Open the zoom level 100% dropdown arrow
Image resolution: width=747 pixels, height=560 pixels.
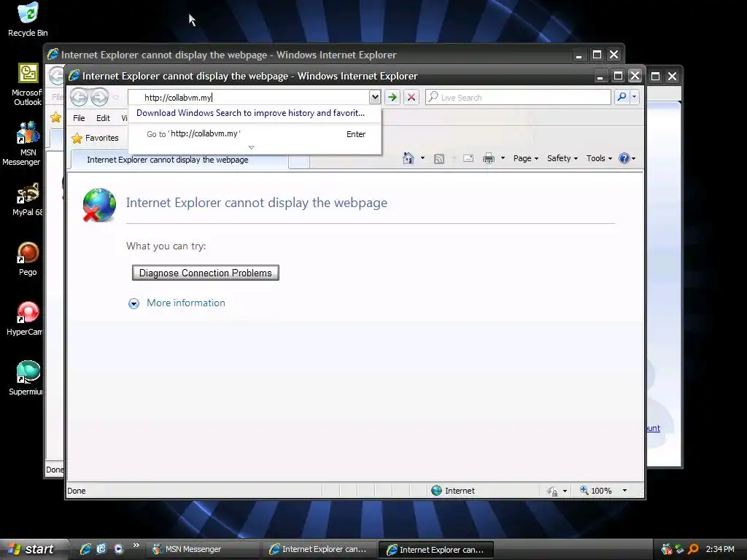(x=624, y=491)
